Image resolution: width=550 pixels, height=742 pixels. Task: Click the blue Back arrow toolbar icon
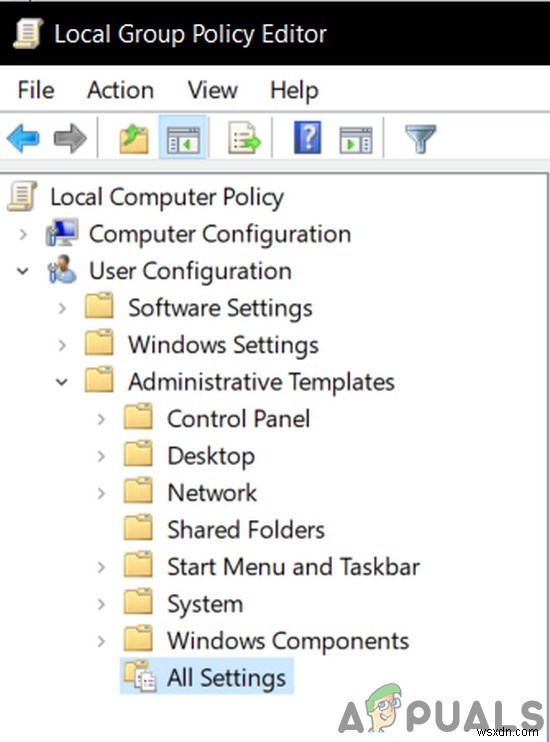23,138
